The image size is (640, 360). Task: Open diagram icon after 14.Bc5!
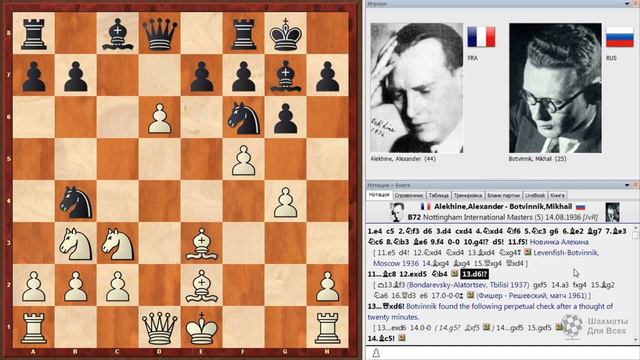tap(402, 338)
